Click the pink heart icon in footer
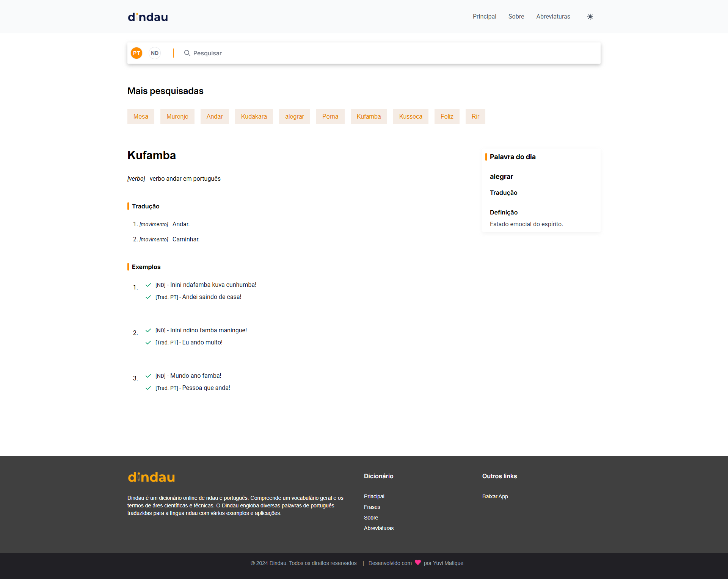Viewport: 728px width, 579px height. (418, 562)
